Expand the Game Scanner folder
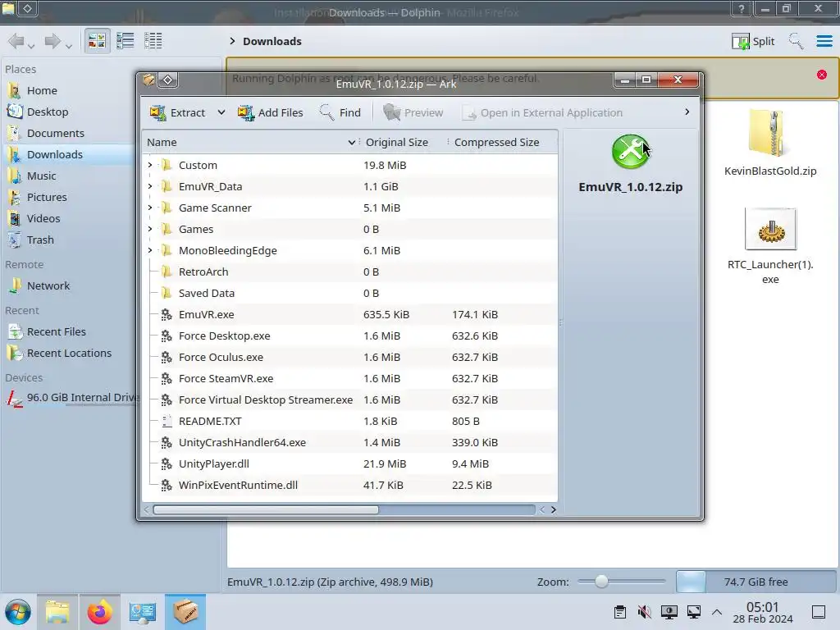Viewport: 840px width, 630px height. pyautogui.click(x=151, y=208)
